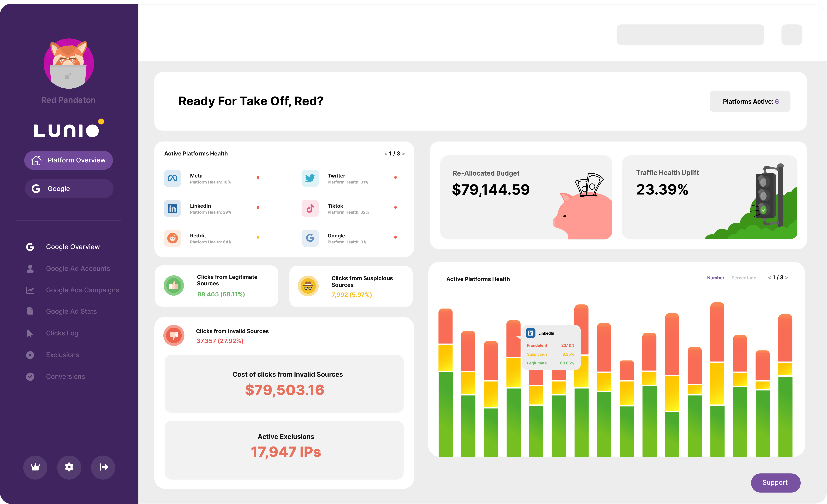The width and height of the screenshot is (827, 504).
Task: Click the Red Pandaton avatar image
Action: [69, 63]
